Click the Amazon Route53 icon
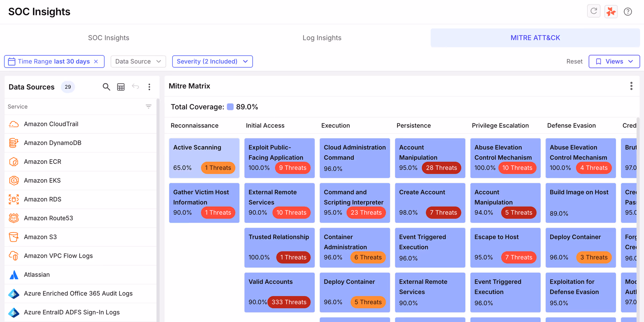Viewport: 644px width, 322px height. [14, 218]
